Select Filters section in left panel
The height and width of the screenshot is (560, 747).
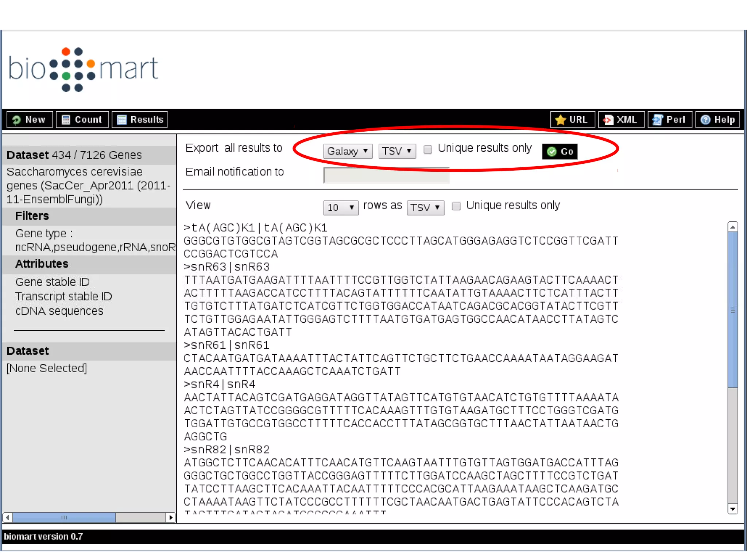(32, 216)
